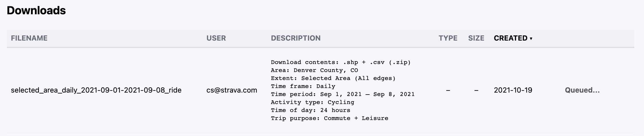This screenshot has height=136, width=644.
Task: Click the Extent: Selected Area line
Action: (x=333, y=78)
